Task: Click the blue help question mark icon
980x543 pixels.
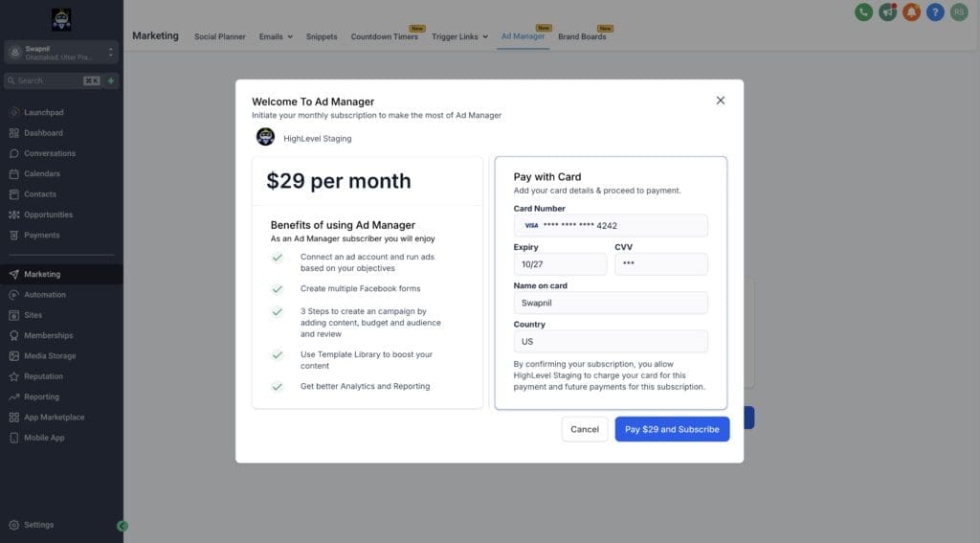Action: (935, 12)
